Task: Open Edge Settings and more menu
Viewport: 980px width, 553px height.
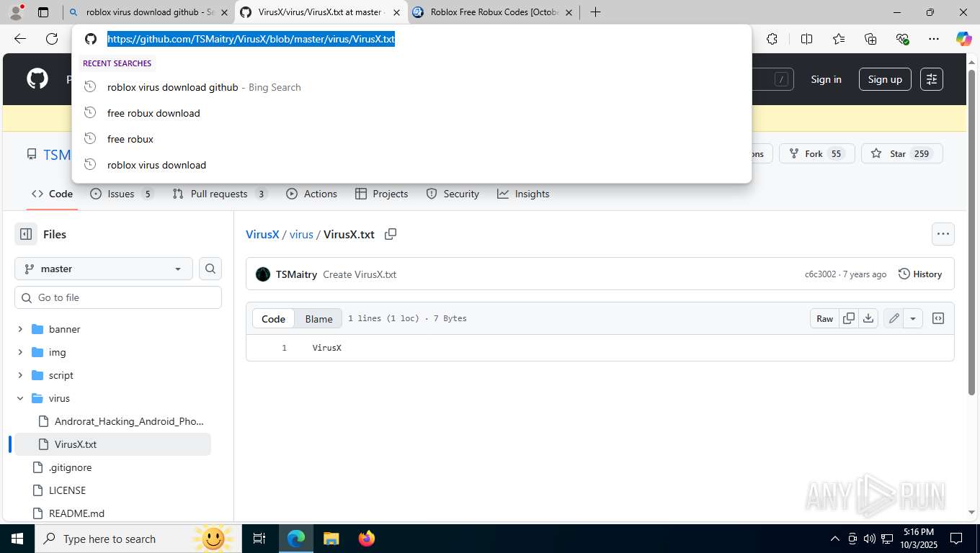Action: pos(934,39)
